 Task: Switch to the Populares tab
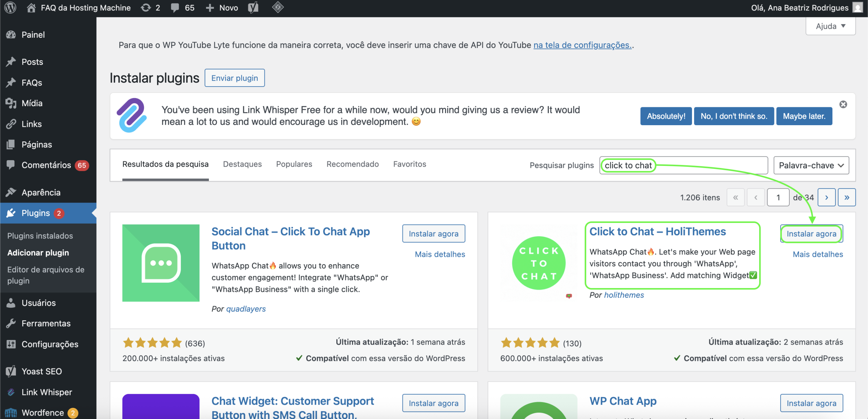(x=294, y=164)
